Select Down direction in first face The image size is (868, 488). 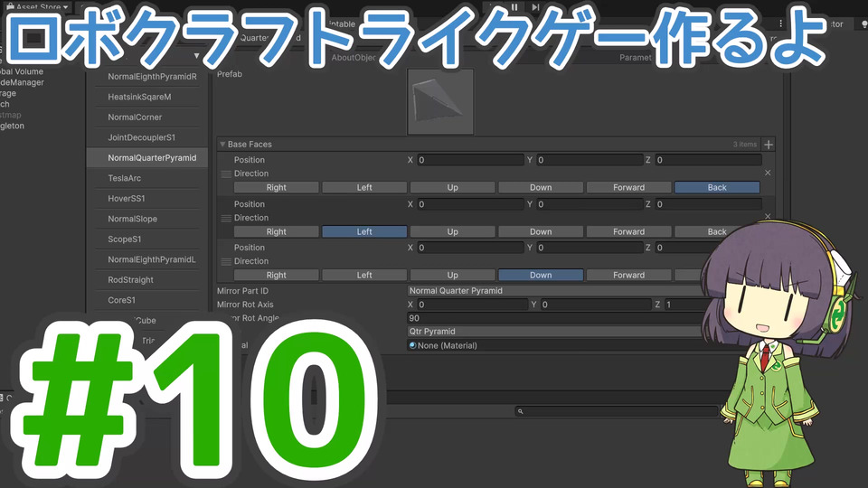click(541, 188)
